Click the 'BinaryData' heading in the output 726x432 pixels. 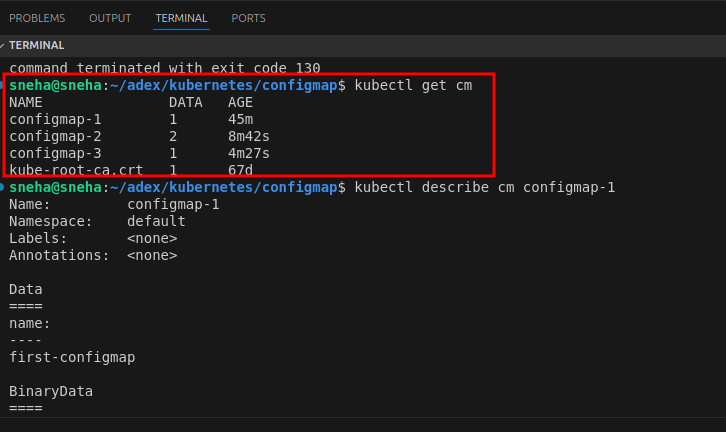51,391
